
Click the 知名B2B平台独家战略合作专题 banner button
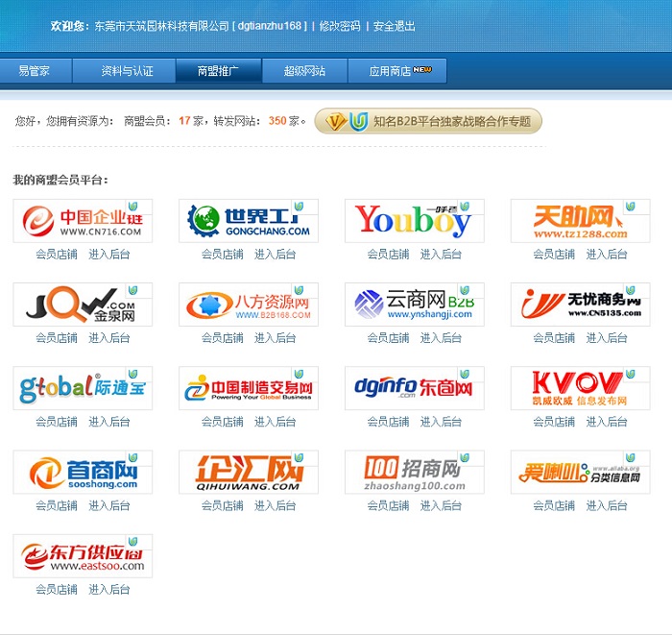point(428,121)
